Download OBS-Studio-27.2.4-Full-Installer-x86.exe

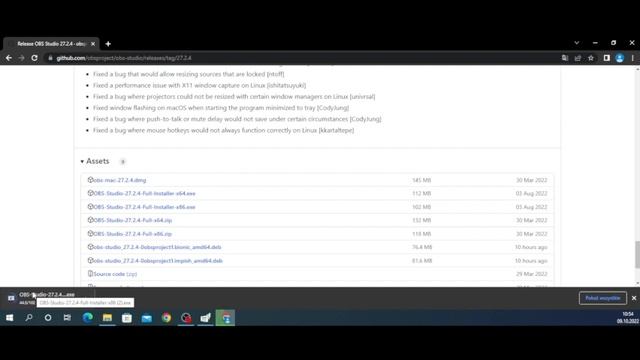(x=144, y=207)
